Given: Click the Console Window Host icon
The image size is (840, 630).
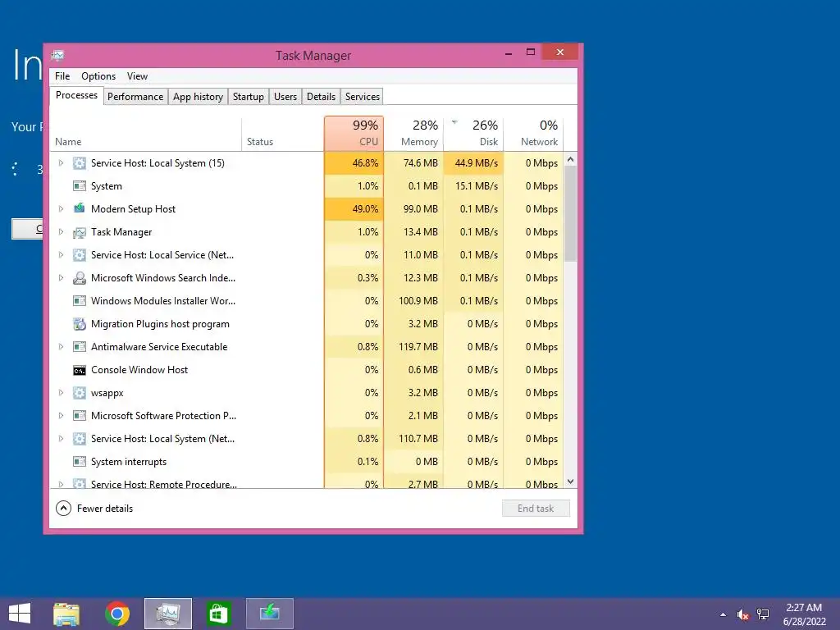Looking at the screenshot, I should [x=80, y=371].
